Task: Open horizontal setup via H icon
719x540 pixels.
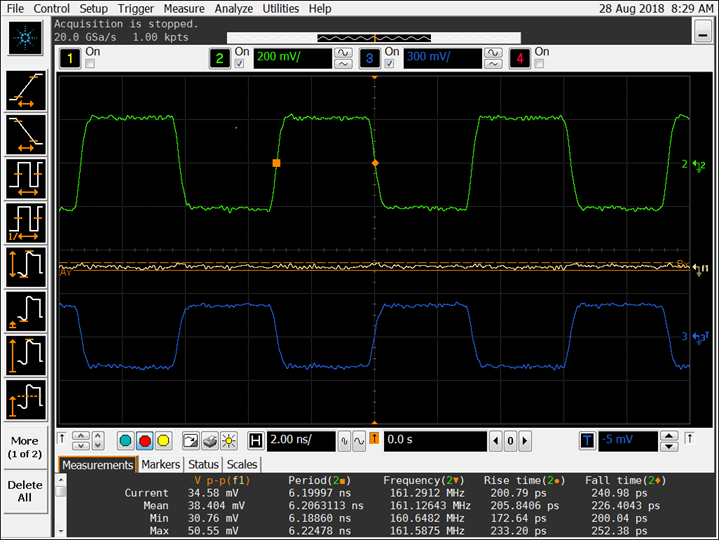Action: point(255,441)
